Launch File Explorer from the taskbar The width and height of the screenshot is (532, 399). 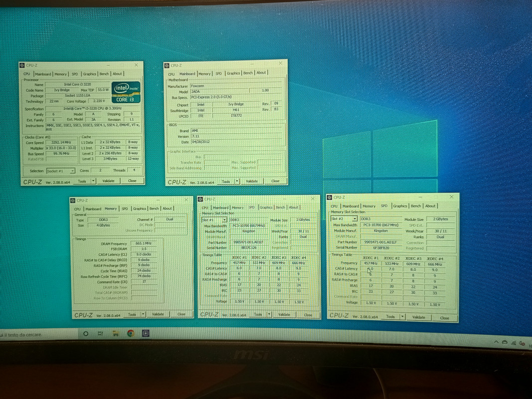(115, 334)
